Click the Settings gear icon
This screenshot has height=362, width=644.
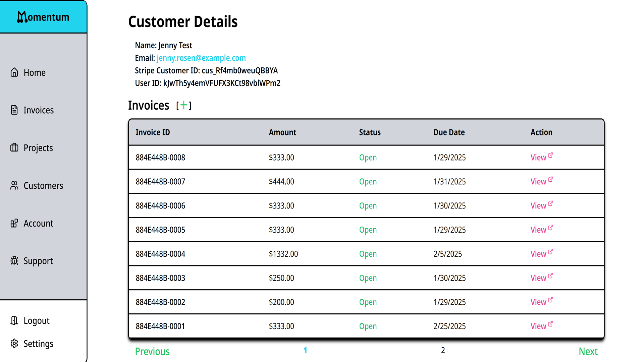[x=14, y=344]
